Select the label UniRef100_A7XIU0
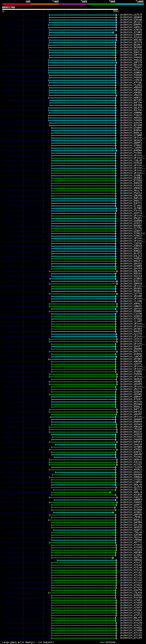The width and height of the screenshot is (146, 644). pyautogui.click(x=131, y=583)
